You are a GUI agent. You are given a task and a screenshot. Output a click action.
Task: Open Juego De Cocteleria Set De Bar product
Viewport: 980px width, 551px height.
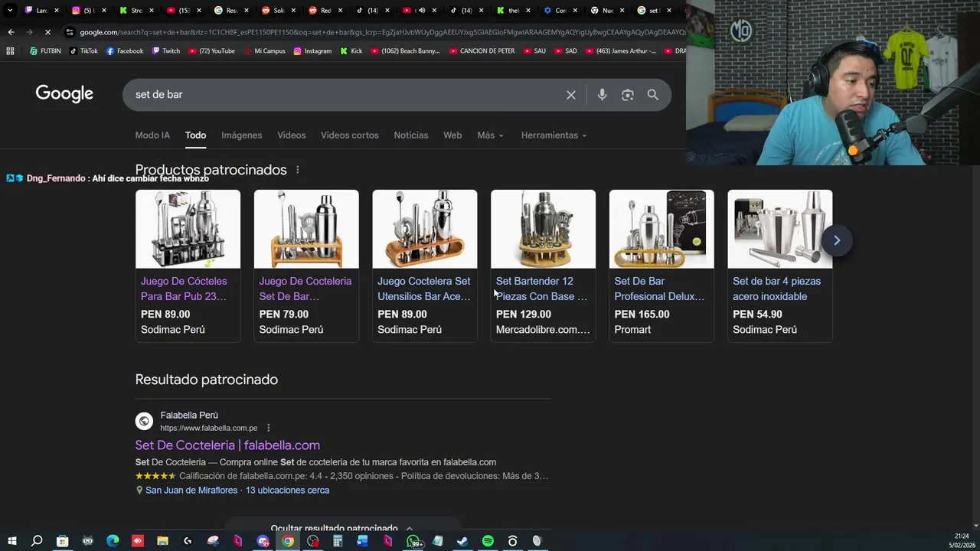click(x=305, y=289)
